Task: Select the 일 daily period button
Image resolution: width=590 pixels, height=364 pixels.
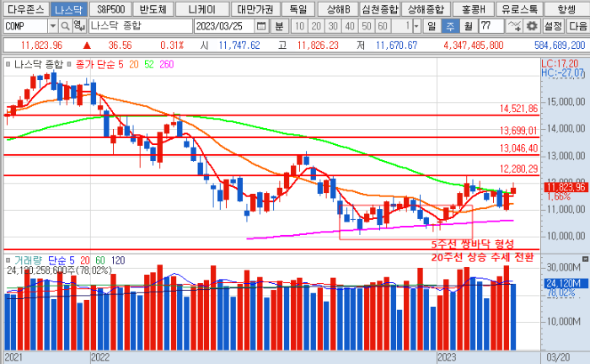Action: [x=432, y=26]
